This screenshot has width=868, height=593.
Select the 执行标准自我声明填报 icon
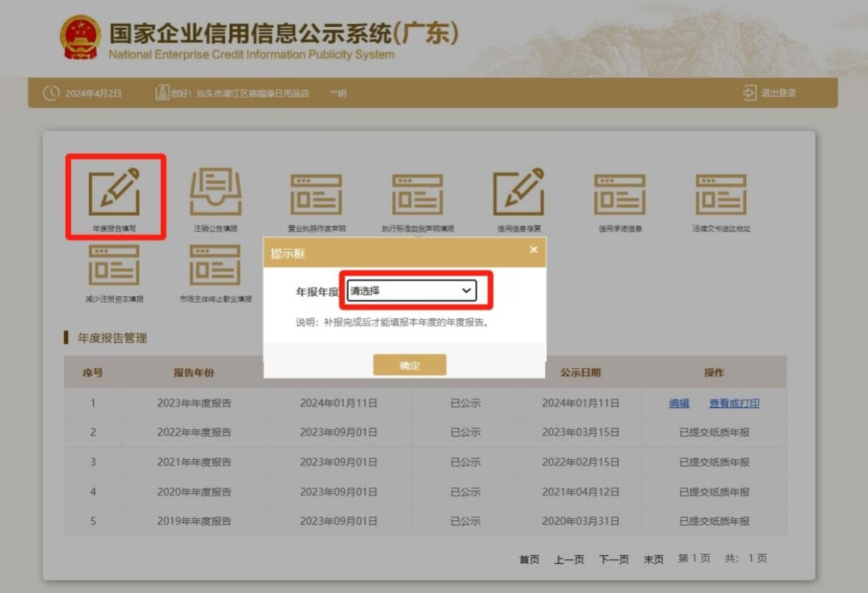(417, 195)
